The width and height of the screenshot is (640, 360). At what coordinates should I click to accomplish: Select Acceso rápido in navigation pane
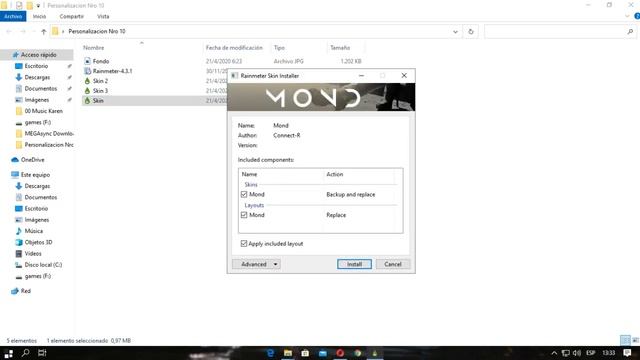pyautogui.click(x=38, y=55)
